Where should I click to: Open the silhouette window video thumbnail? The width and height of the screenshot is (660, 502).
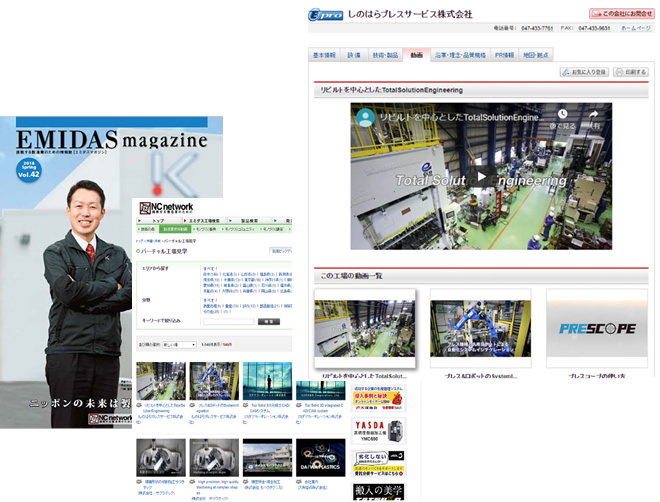pos(267,381)
